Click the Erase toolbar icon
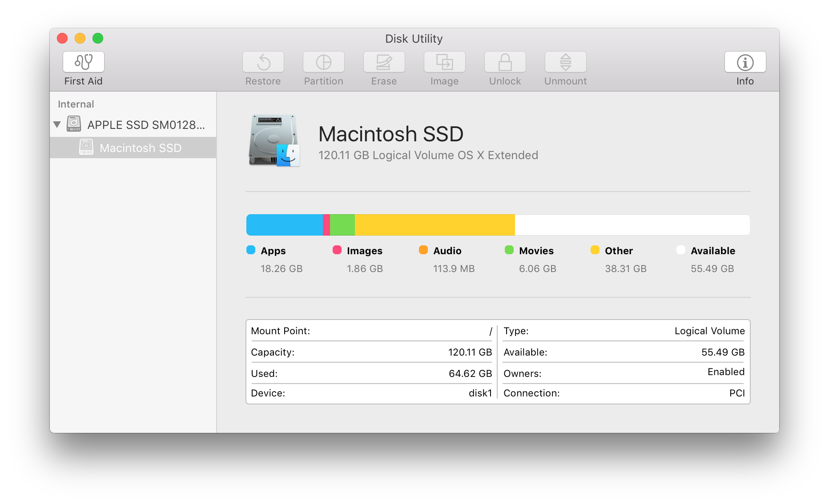This screenshot has height=504, width=829. 384,62
